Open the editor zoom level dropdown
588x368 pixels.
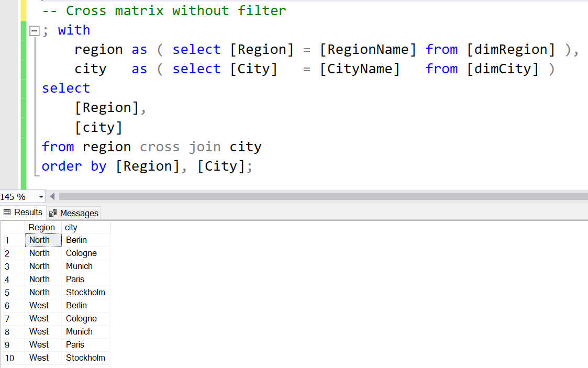click(40, 196)
